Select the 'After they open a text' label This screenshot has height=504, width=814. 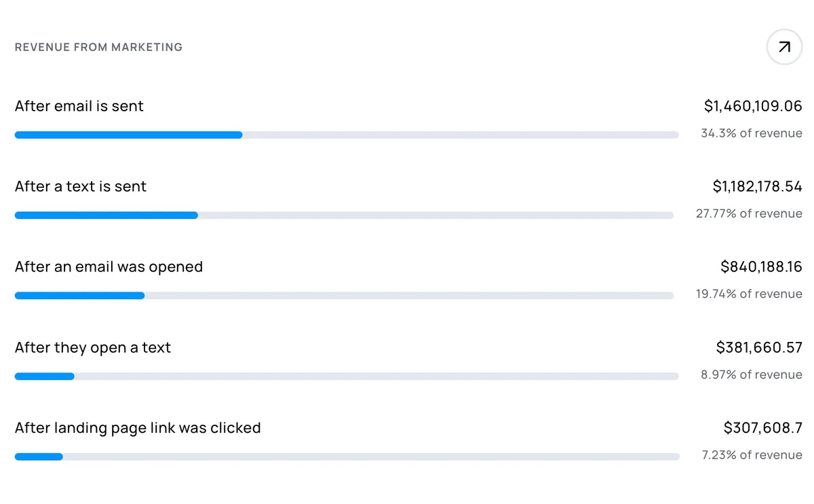(x=93, y=347)
